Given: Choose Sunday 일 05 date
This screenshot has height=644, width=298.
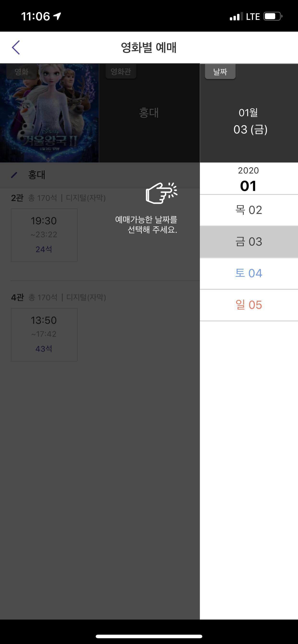Looking at the screenshot, I should 249,305.
